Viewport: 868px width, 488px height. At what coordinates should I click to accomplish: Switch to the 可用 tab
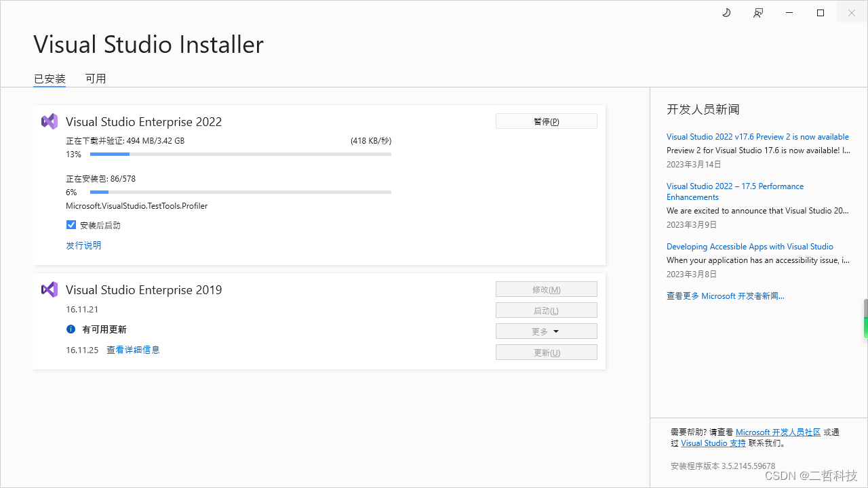click(x=96, y=79)
